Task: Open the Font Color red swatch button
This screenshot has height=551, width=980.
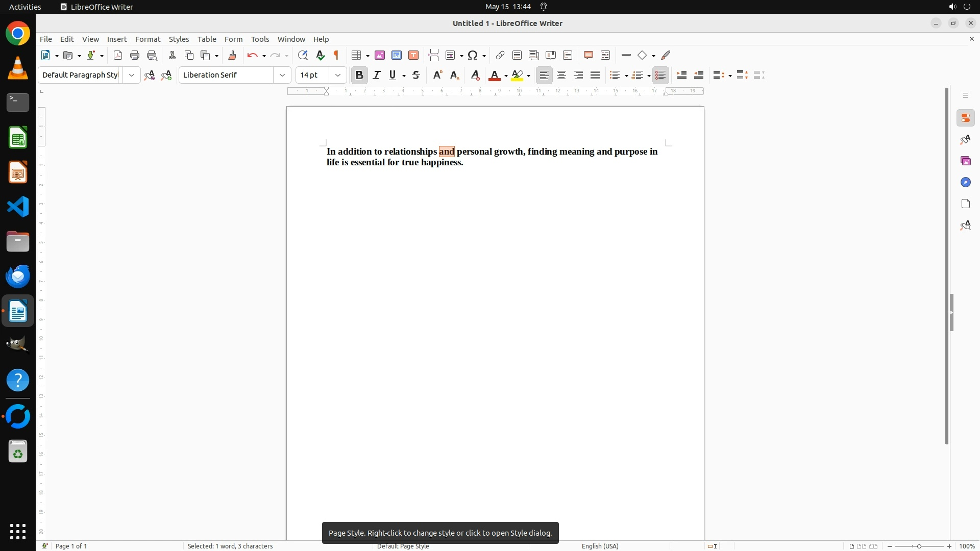Action: click(494, 75)
